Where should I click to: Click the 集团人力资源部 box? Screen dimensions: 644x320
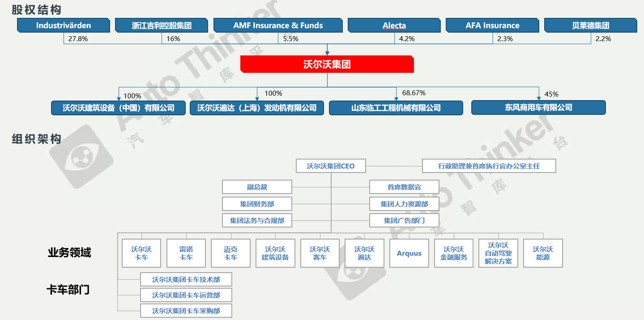pos(404,204)
